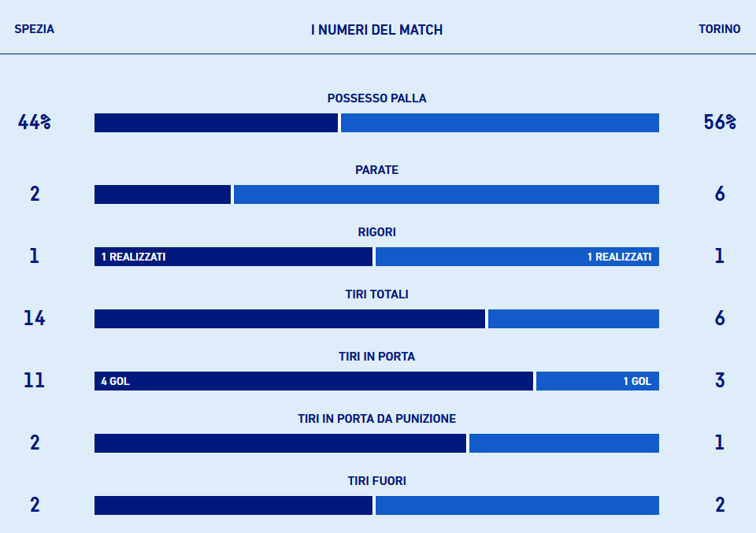Click the TIRI IN PORTA DA PUNIZIONE label
This screenshot has width=756, height=533.
pyautogui.click(x=376, y=419)
